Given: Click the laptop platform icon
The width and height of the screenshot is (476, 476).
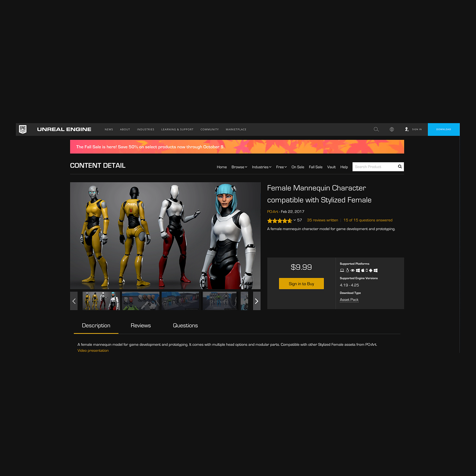Looking at the screenshot, I should pyautogui.click(x=342, y=270).
